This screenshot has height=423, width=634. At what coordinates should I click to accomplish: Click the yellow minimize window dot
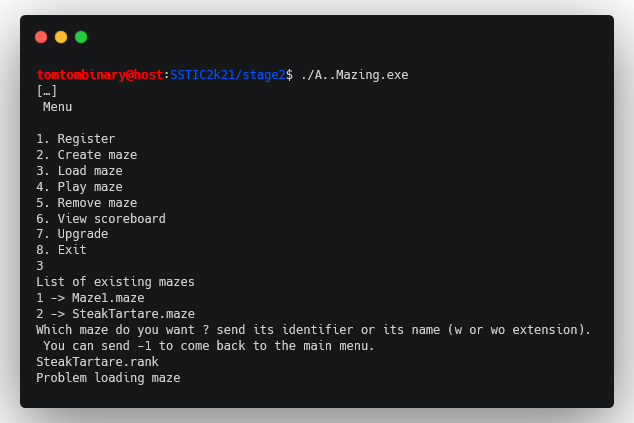61,37
